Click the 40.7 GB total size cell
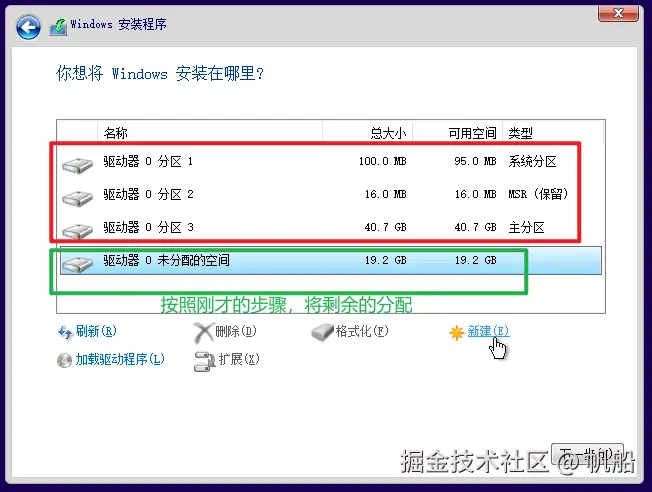This screenshot has height=492, width=652. pos(385,227)
